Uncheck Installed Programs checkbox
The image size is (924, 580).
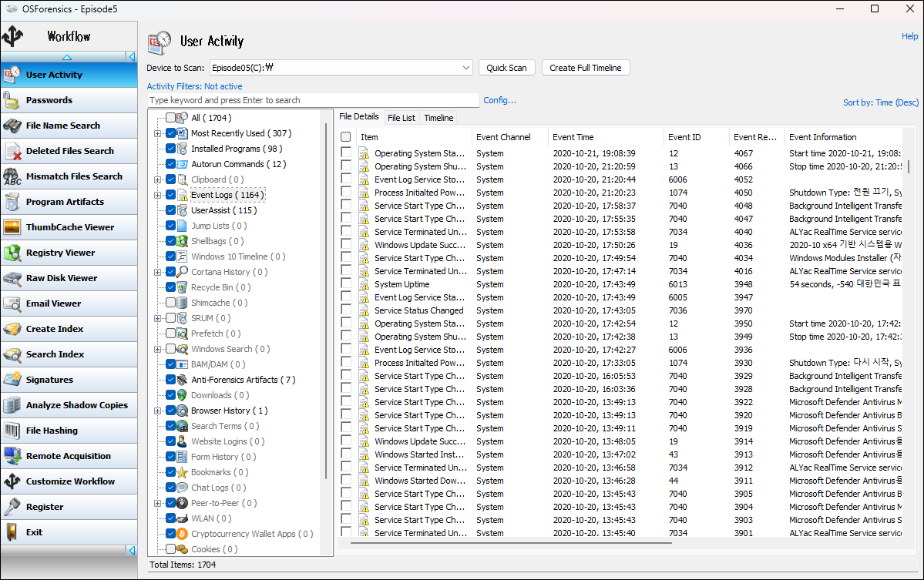pyautogui.click(x=170, y=149)
